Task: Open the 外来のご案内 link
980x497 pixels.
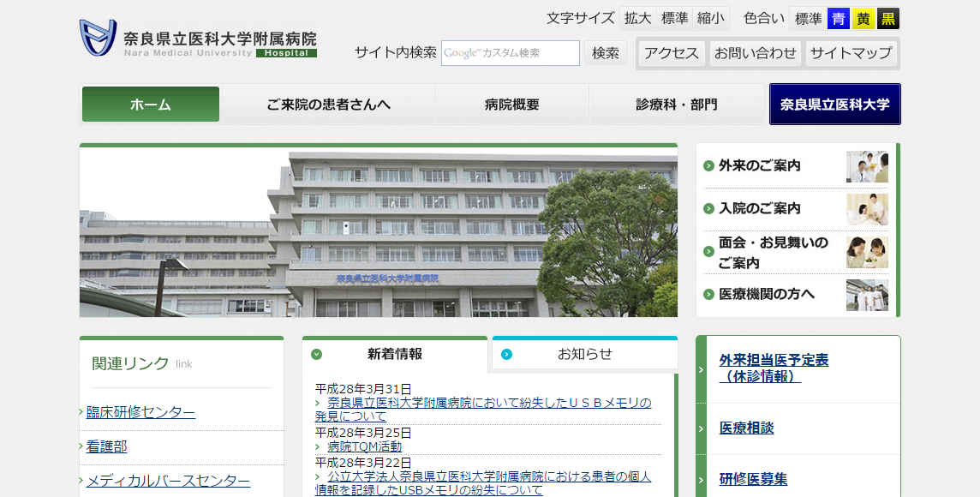Action: (x=759, y=165)
